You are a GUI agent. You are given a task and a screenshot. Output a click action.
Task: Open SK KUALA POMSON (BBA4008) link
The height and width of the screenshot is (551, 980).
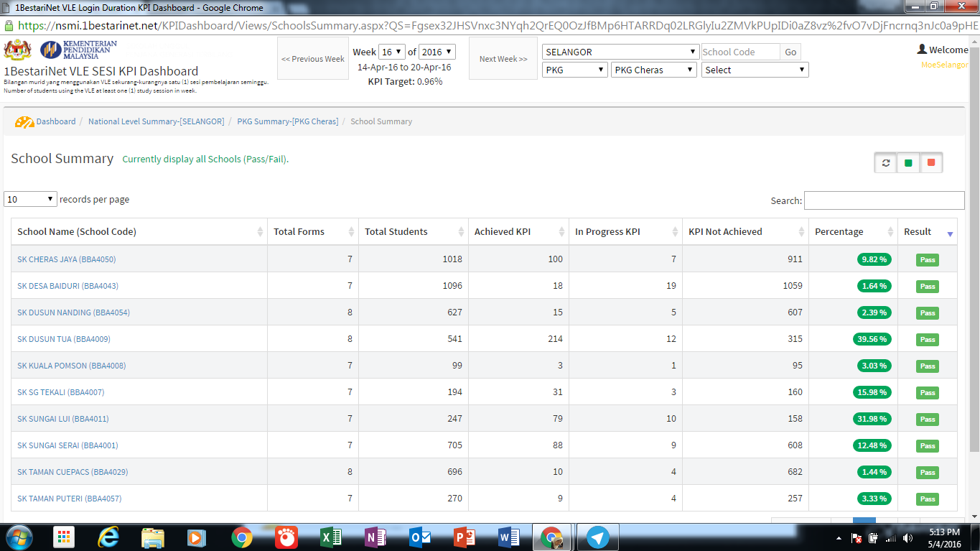(x=72, y=366)
